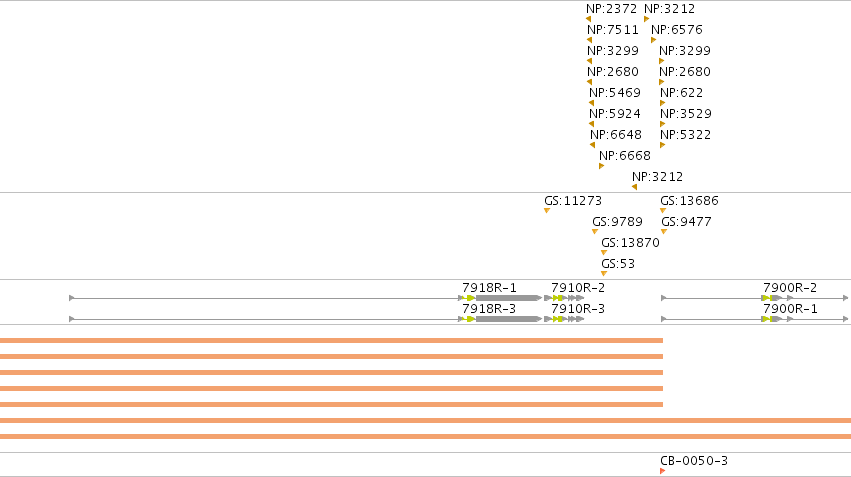Click the red marker under CB-0050-3
Image resolution: width=851 pixels, height=477 pixels.
click(663, 471)
